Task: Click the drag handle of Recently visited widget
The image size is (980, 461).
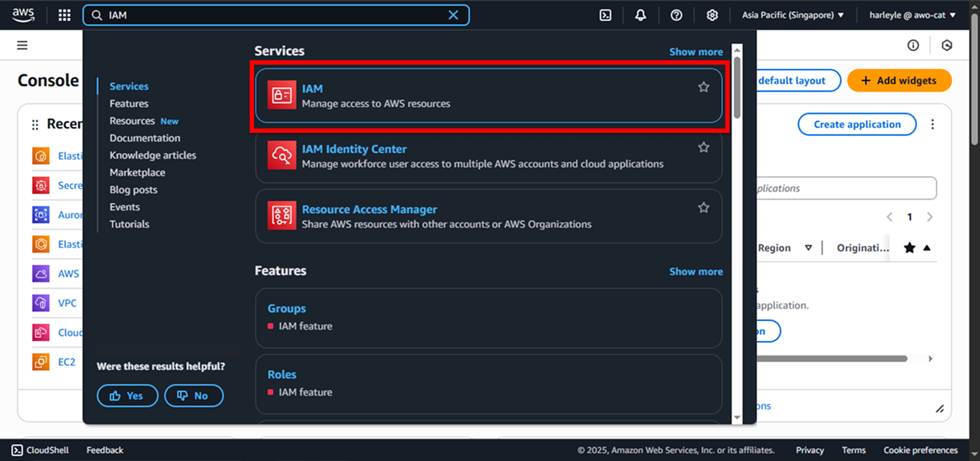Action: tap(35, 125)
